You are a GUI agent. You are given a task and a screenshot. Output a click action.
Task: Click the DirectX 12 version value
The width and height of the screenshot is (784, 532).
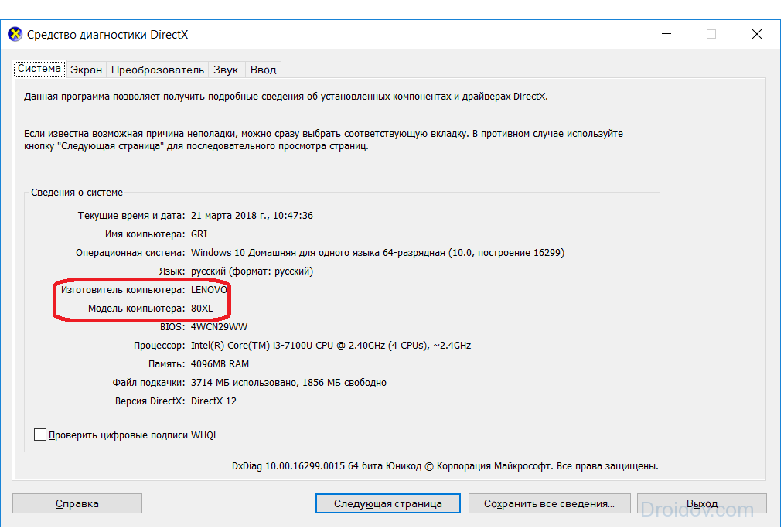pyautogui.click(x=213, y=401)
